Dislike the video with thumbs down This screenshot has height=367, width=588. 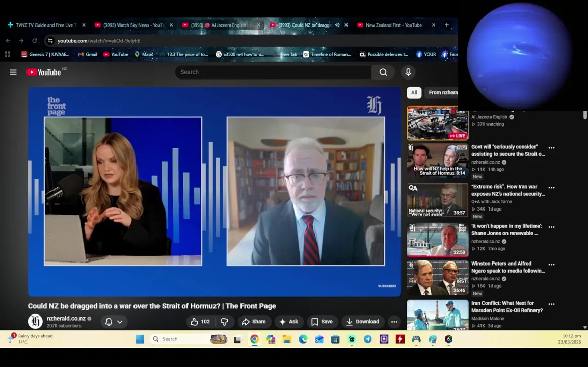pos(224,322)
